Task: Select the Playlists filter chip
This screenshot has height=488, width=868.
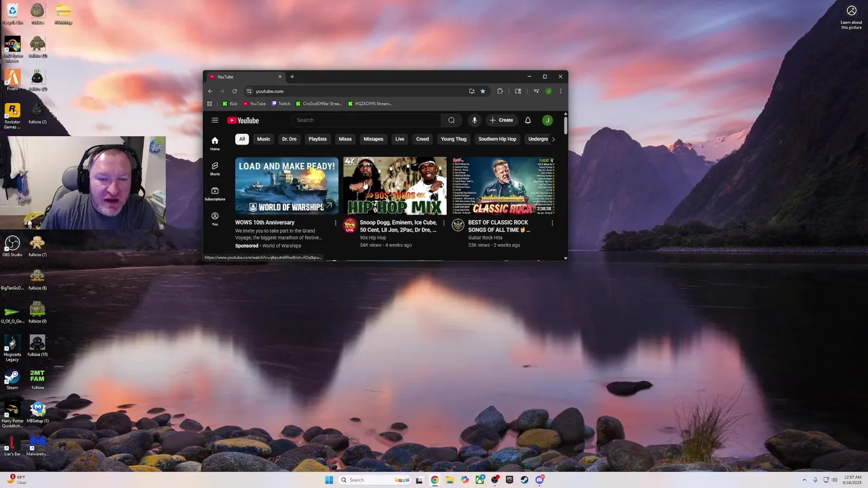Action: pos(317,139)
